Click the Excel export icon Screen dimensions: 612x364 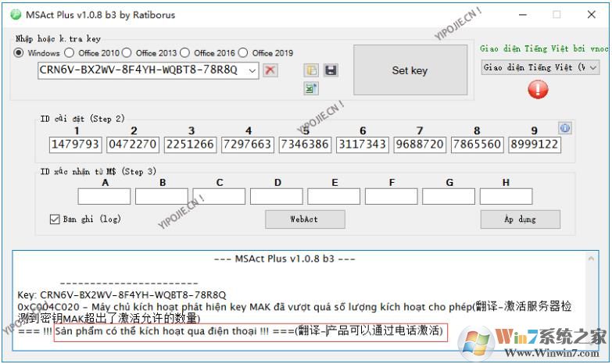(x=311, y=89)
